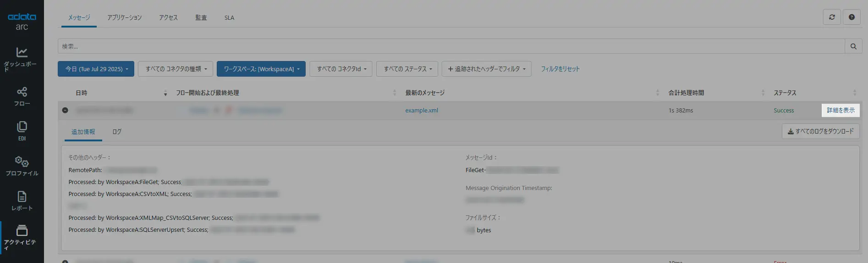Image resolution: width=868 pixels, height=263 pixels.
Task: Click the CData Arc logo
Action: (x=22, y=22)
